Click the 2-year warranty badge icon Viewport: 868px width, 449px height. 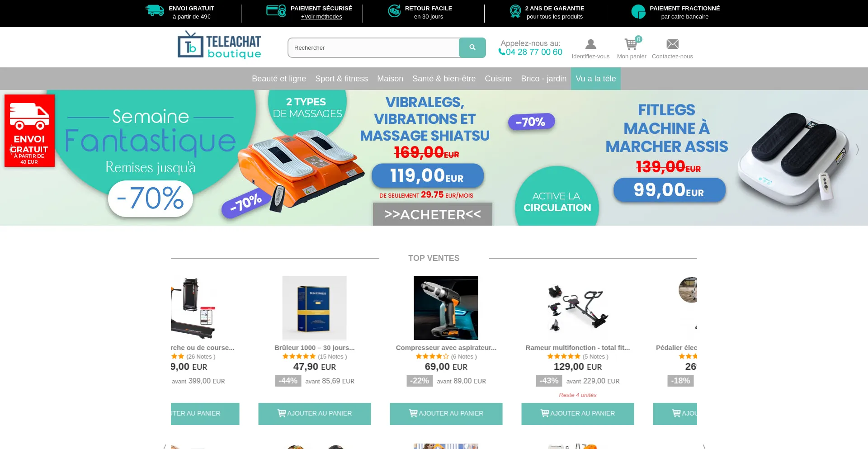click(515, 11)
